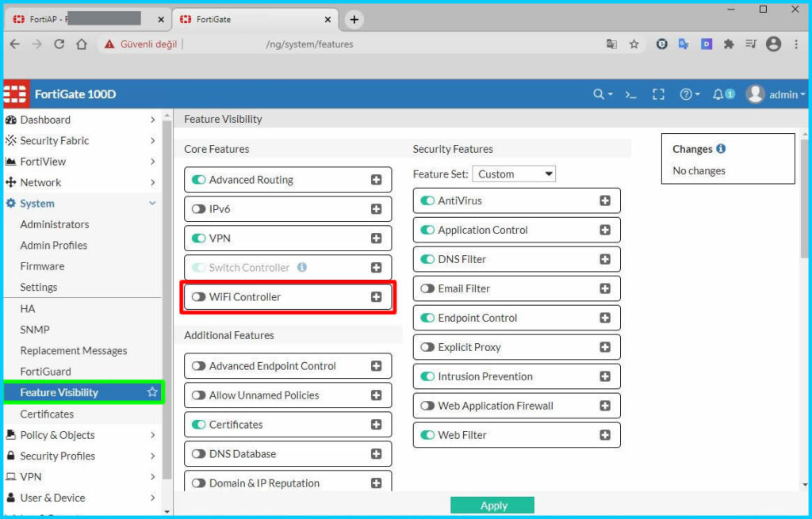This screenshot has height=519, width=812.
Task: Open the Chrome three-dot menu
Action: coord(796,44)
